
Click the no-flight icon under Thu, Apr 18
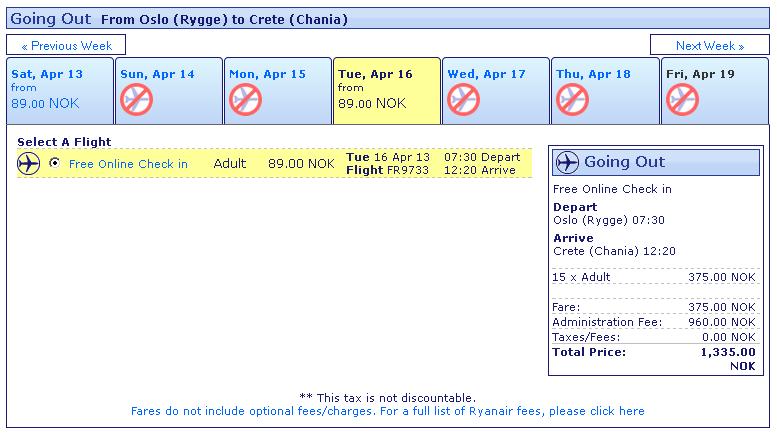[572, 100]
